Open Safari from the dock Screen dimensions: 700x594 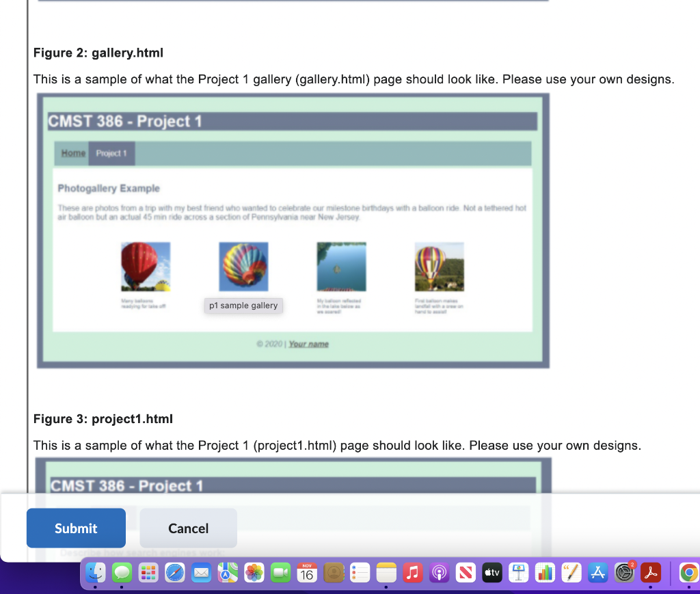tap(174, 573)
